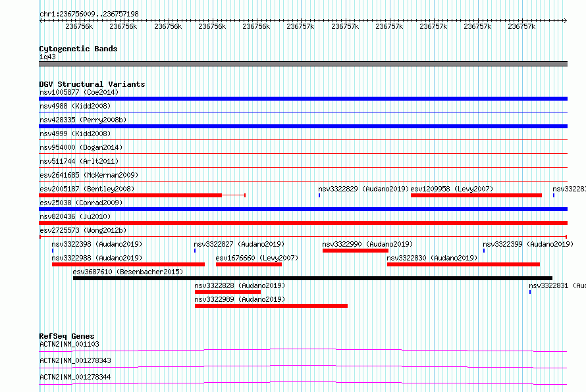The width and height of the screenshot is (586, 392).
Task: Click the red nsv3322989 variant bar
Action: [x=271, y=306]
